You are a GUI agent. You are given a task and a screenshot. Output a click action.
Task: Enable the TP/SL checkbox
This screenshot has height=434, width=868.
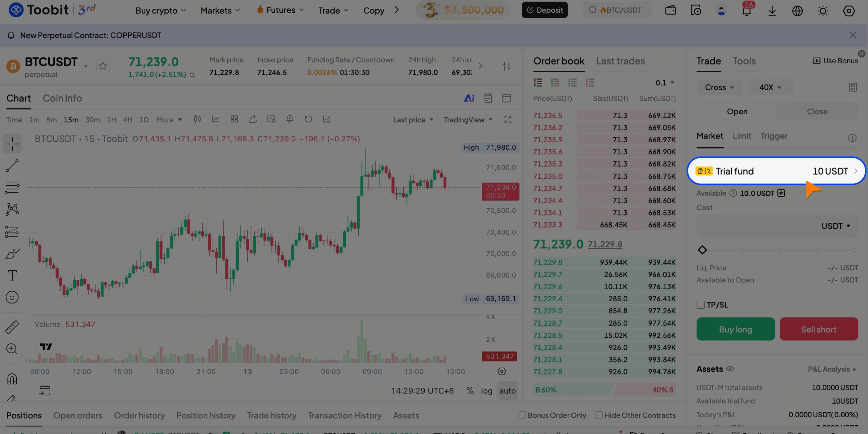(701, 305)
